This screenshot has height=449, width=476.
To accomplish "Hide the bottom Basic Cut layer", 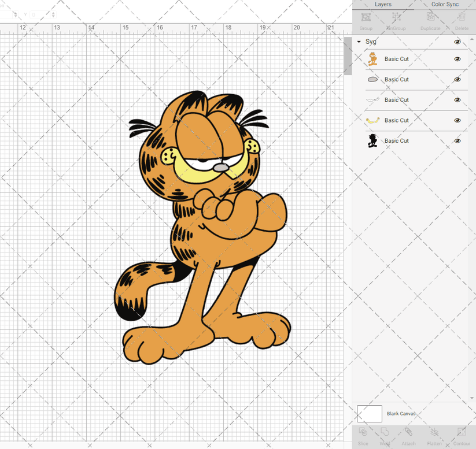I will point(457,140).
